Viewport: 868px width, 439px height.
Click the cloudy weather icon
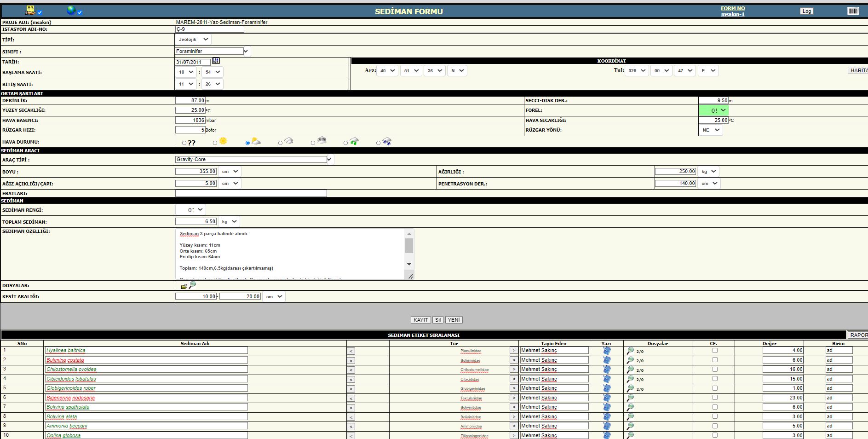pyautogui.click(x=288, y=141)
